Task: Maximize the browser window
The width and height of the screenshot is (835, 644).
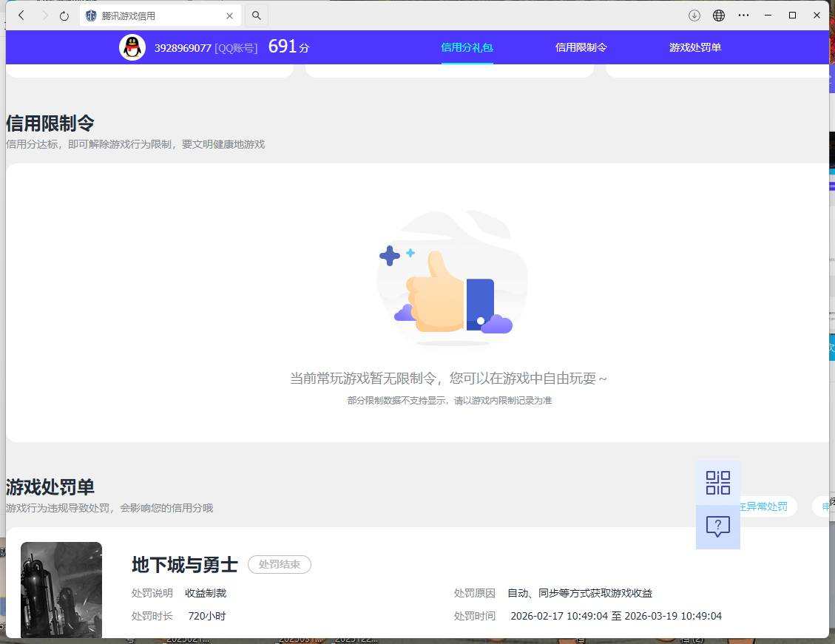Action: coord(792,16)
